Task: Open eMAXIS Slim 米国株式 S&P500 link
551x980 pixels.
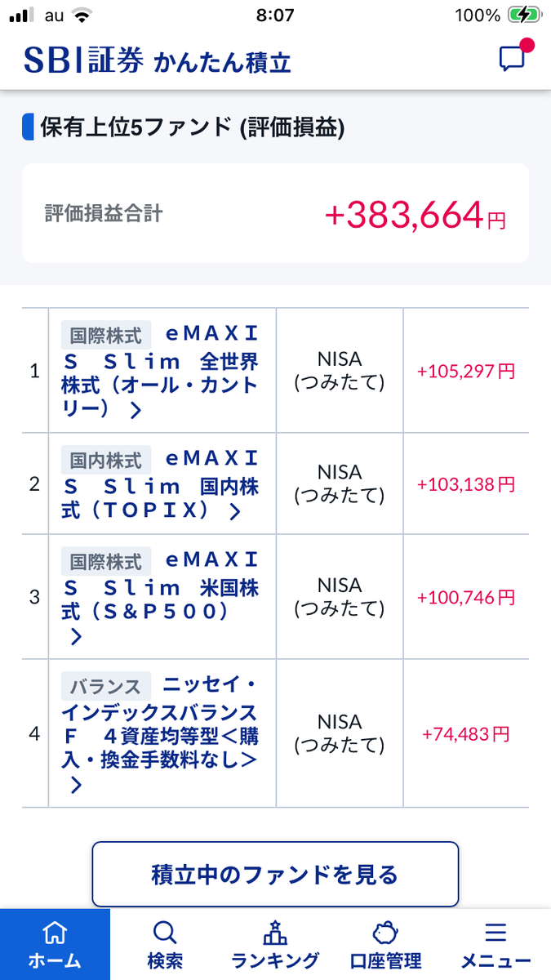Action: coord(160,599)
